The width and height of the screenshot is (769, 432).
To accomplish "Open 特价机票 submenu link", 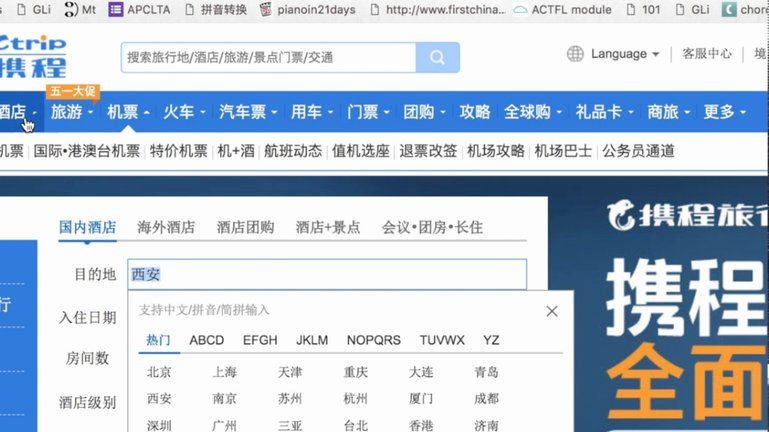I will 179,151.
